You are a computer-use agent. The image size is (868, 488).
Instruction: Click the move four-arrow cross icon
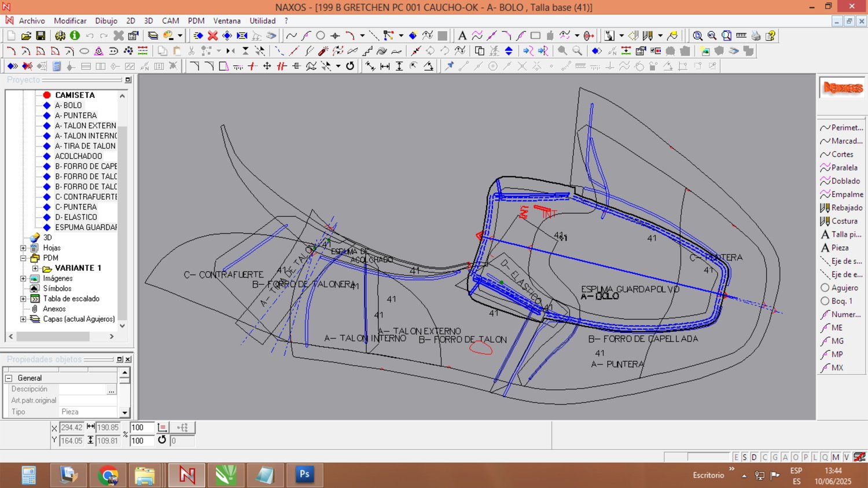(267, 66)
